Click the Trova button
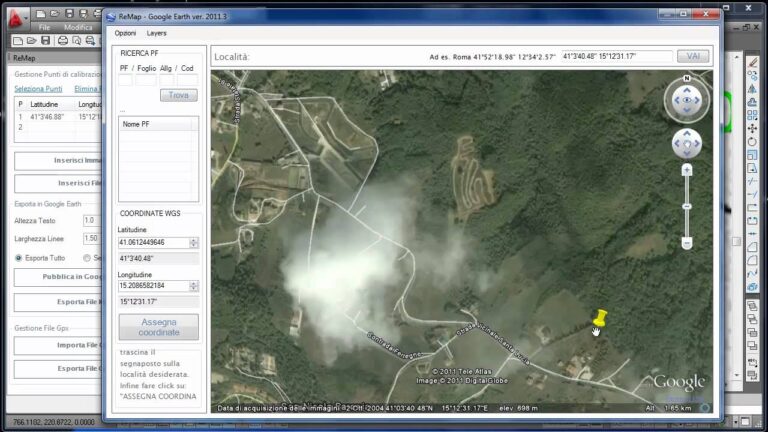768x432 pixels. pyautogui.click(x=179, y=95)
